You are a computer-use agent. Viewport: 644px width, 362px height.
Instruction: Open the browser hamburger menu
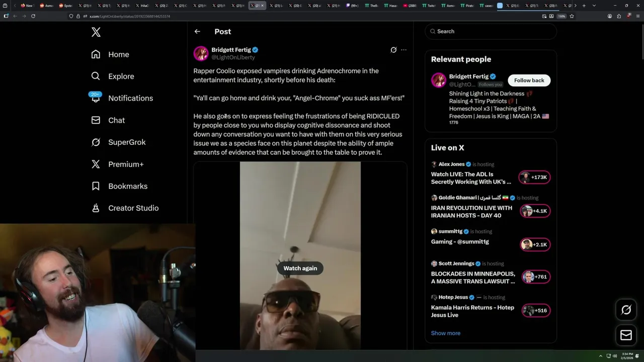[x=638, y=16]
